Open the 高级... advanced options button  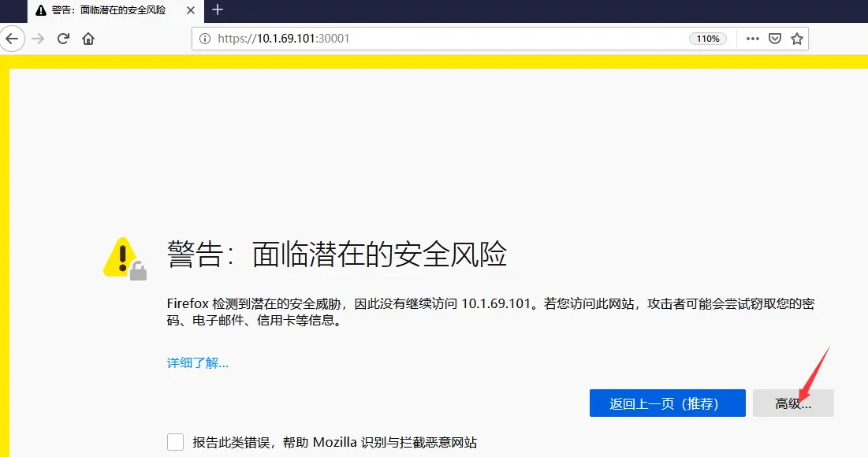point(793,403)
